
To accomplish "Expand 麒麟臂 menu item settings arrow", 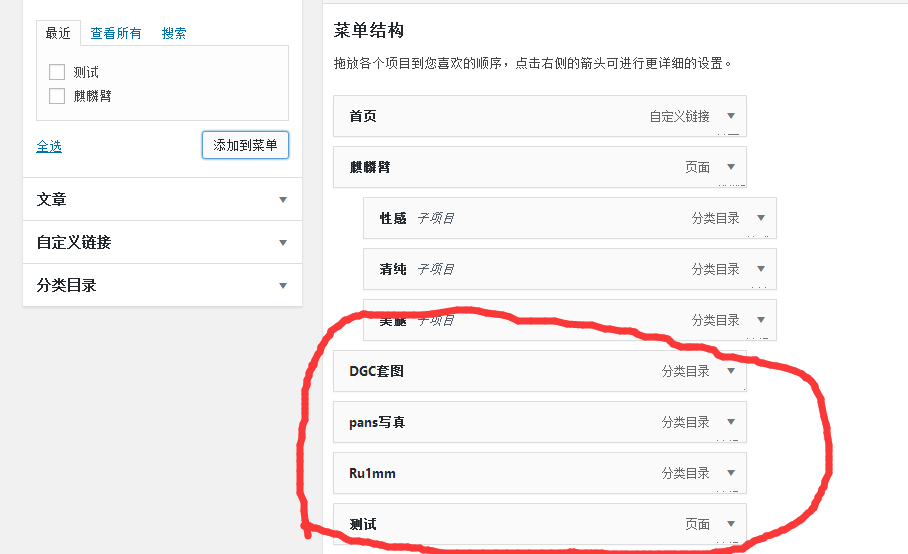I will pos(731,167).
